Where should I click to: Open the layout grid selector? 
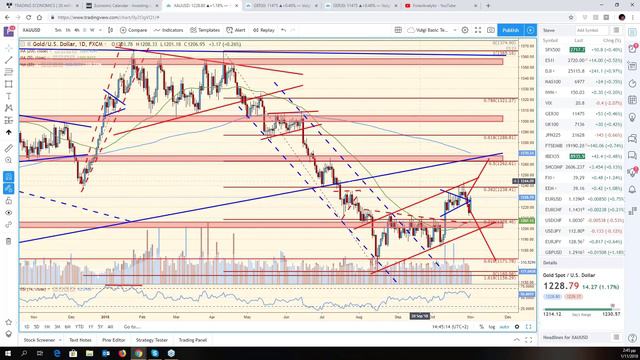tap(398, 30)
